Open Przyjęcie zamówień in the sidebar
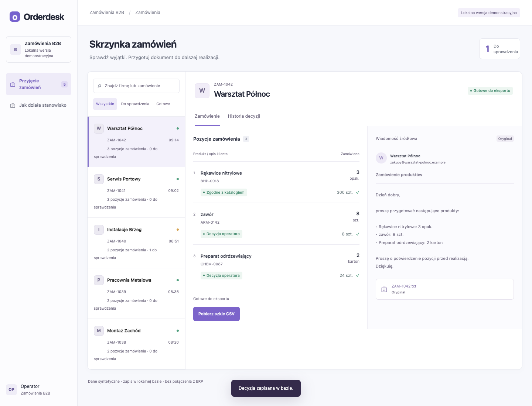Viewport: 532px width, 406px height. pyautogui.click(x=38, y=84)
